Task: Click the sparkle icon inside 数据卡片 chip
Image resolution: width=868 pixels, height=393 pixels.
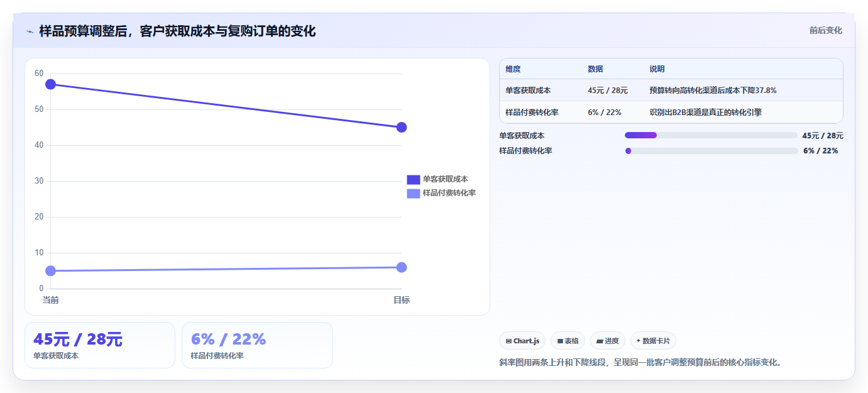Action: point(639,341)
